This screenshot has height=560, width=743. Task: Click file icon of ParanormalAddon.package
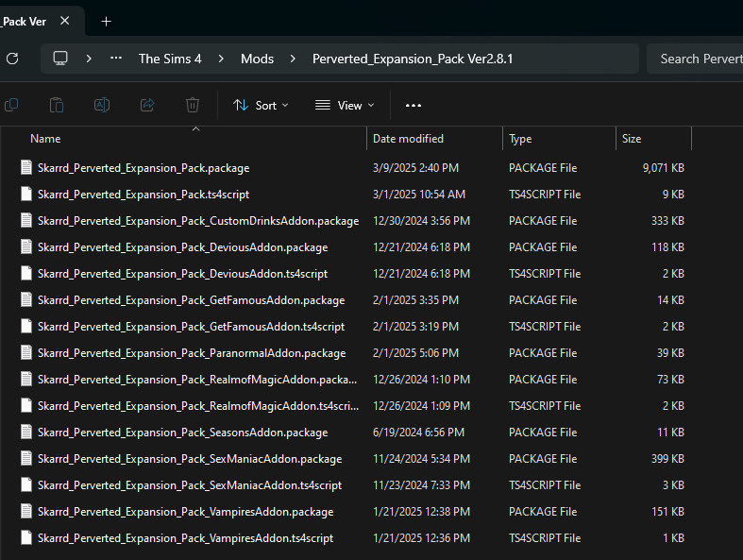pyautogui.click(x=26, y=353)
